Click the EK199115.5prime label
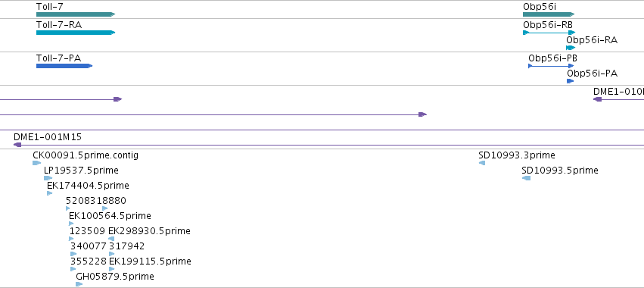 click(150, 261)
